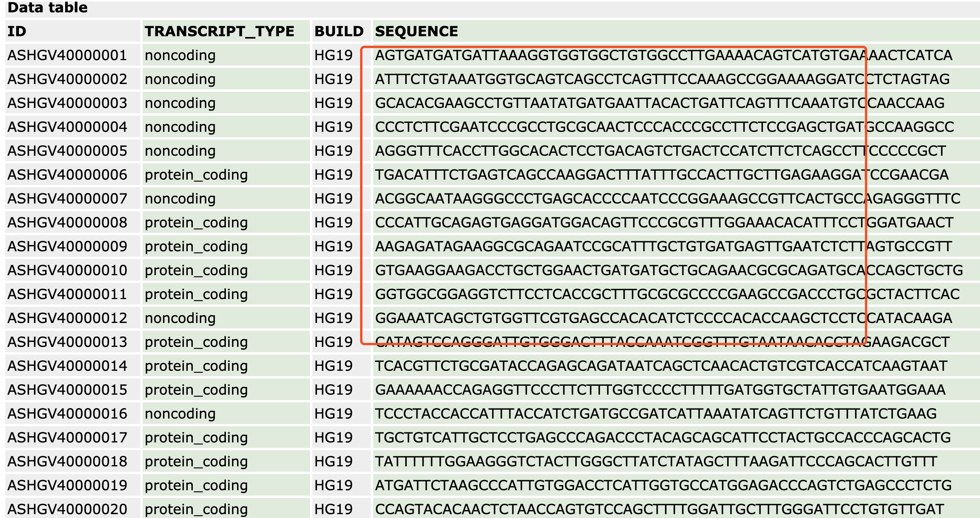Click noncoding in the ASHGV40000003 row
This screenshot has width=980, height=518.
coord(180,103)
